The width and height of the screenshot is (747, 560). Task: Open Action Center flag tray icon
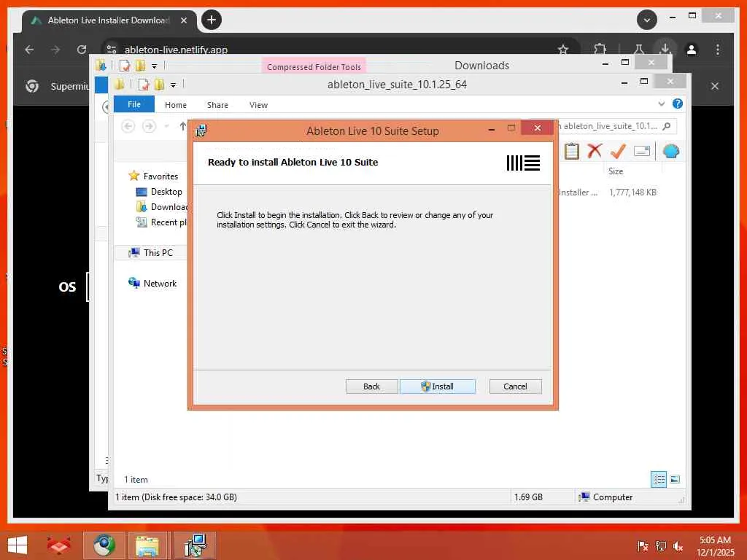click(x=643, y=546)
